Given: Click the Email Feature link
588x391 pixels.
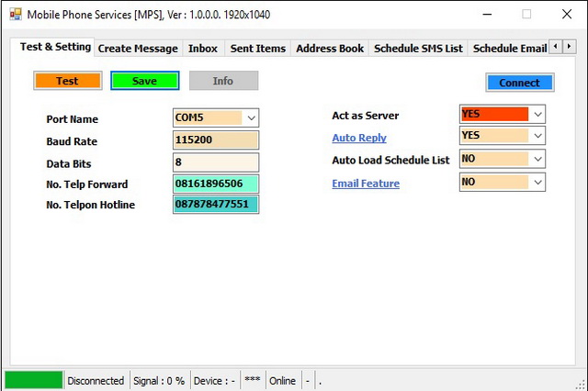Looking at the screenshot, I should coord(366,184).
